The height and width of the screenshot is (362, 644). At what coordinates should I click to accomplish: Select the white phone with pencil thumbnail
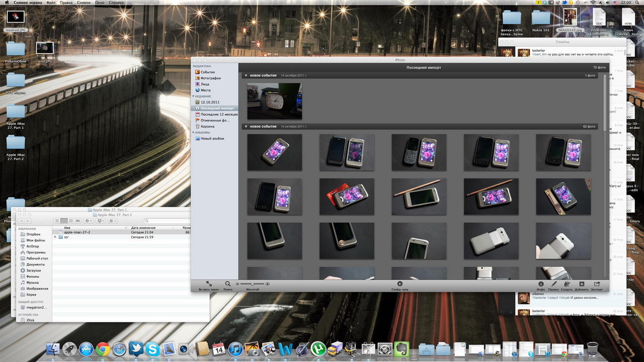(x=419, y=197)
